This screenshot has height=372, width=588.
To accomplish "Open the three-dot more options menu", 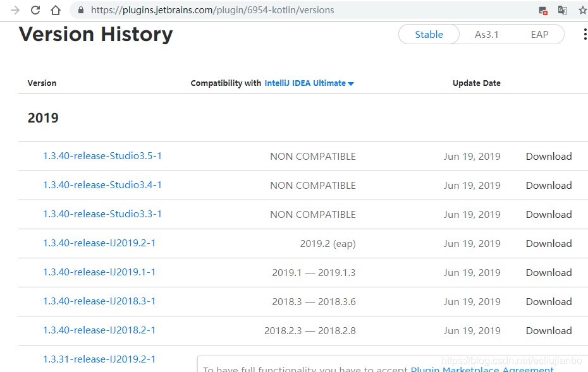I will pos(585,34).
